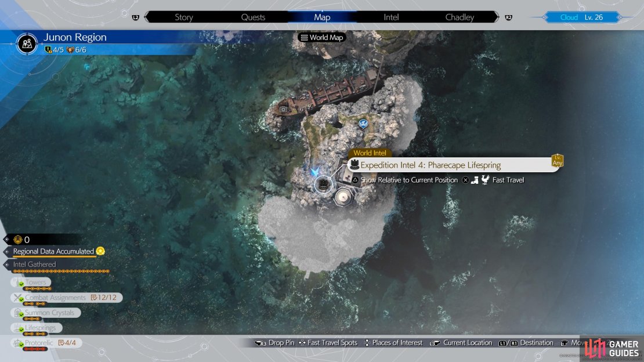Click the lifespring marker circle on map
644x362 pixels.
324,184
